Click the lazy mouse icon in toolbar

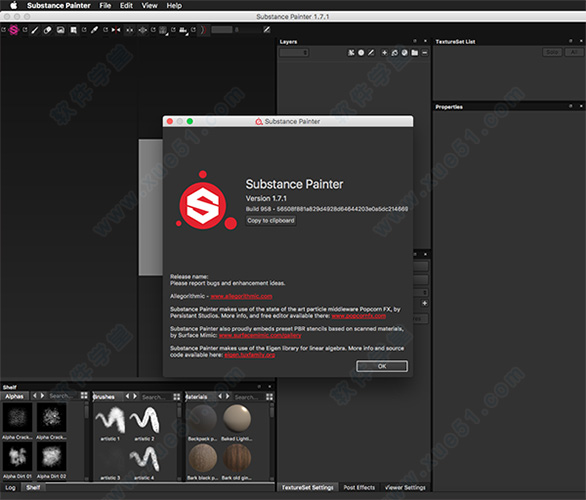pyautogui.click(x=129, y=30)
